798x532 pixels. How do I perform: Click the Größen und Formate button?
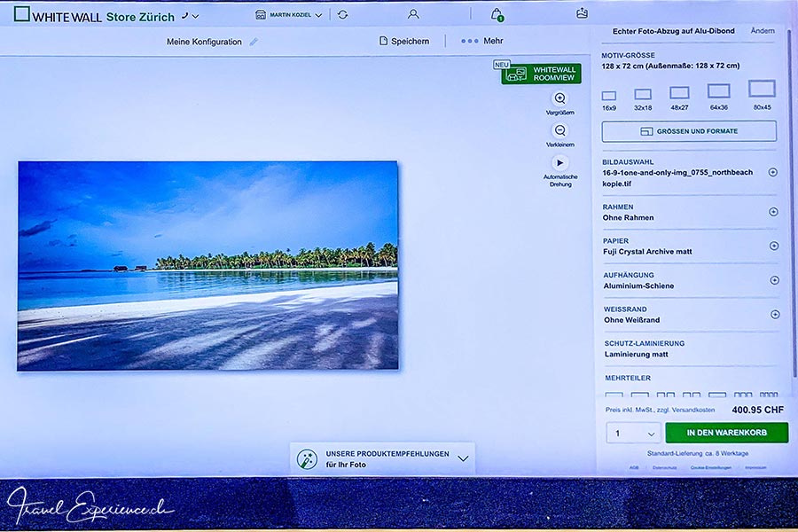689,131
